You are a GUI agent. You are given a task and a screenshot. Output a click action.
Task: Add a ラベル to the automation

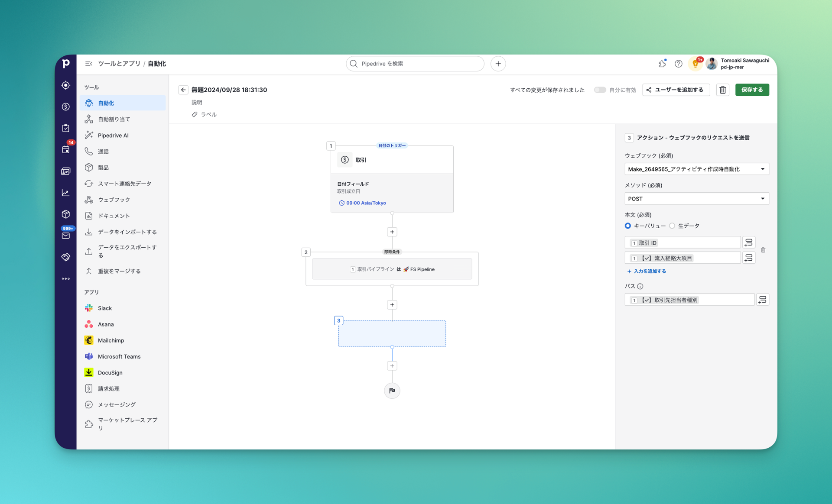pyautogui.click(x=204, y=114)
